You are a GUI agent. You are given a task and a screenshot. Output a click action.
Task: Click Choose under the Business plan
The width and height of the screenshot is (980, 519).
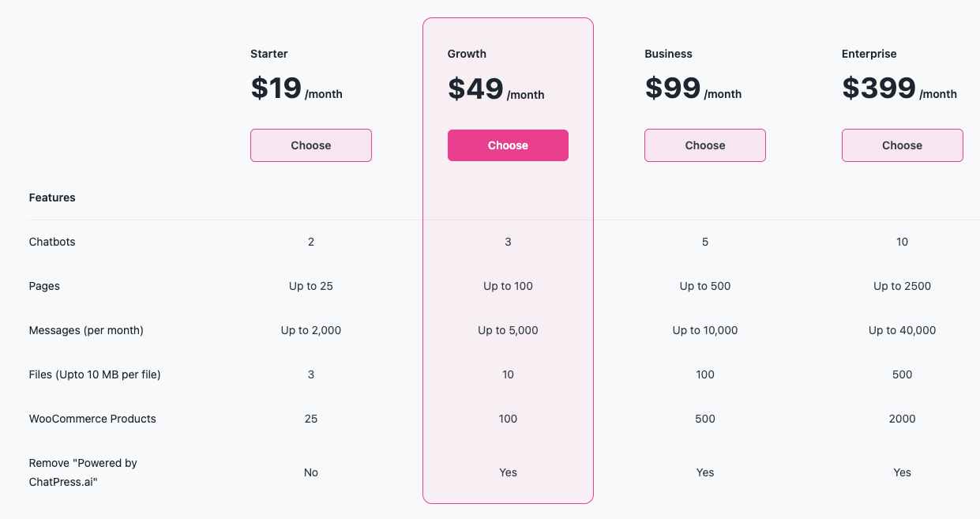704,145
